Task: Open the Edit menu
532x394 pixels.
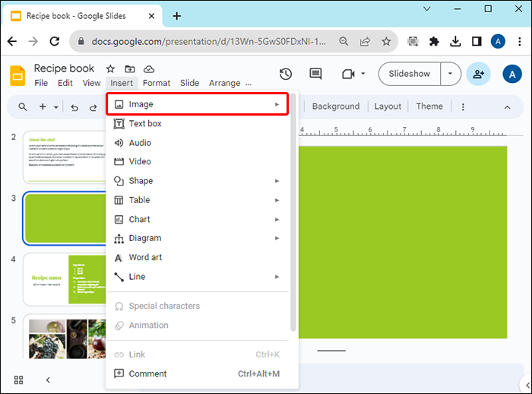Action: click(x=65, y=83)
